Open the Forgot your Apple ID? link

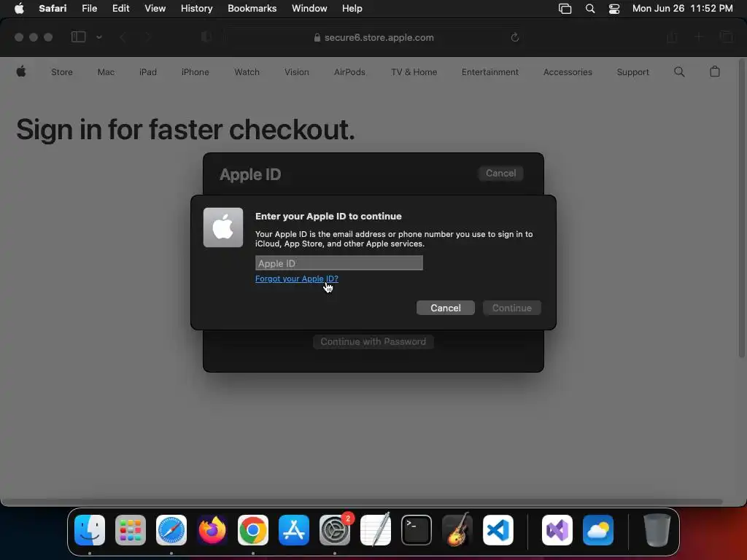click(297, 279)
